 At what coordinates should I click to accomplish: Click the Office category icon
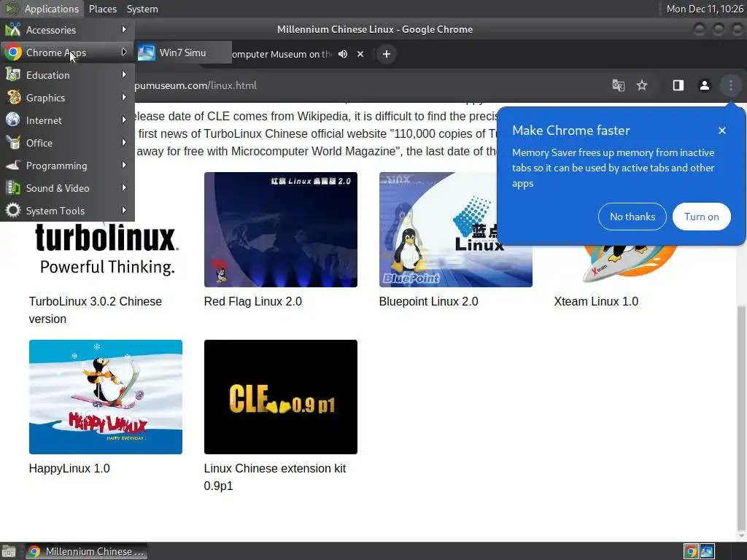pos(13,143)
